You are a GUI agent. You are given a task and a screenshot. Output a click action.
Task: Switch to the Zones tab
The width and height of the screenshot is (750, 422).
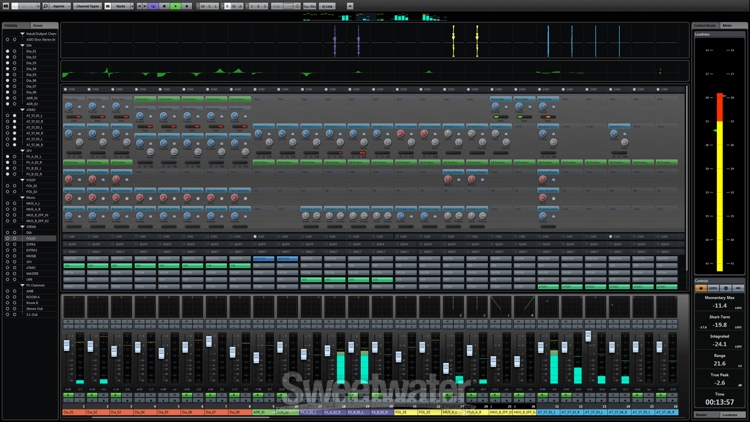[x=37, y=23]
